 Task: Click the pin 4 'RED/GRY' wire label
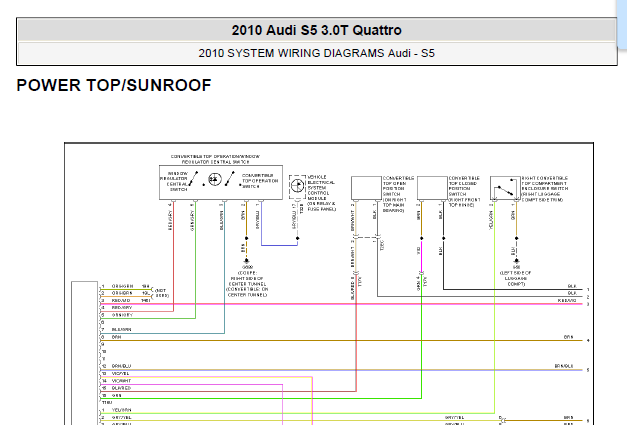click(122, 308)
